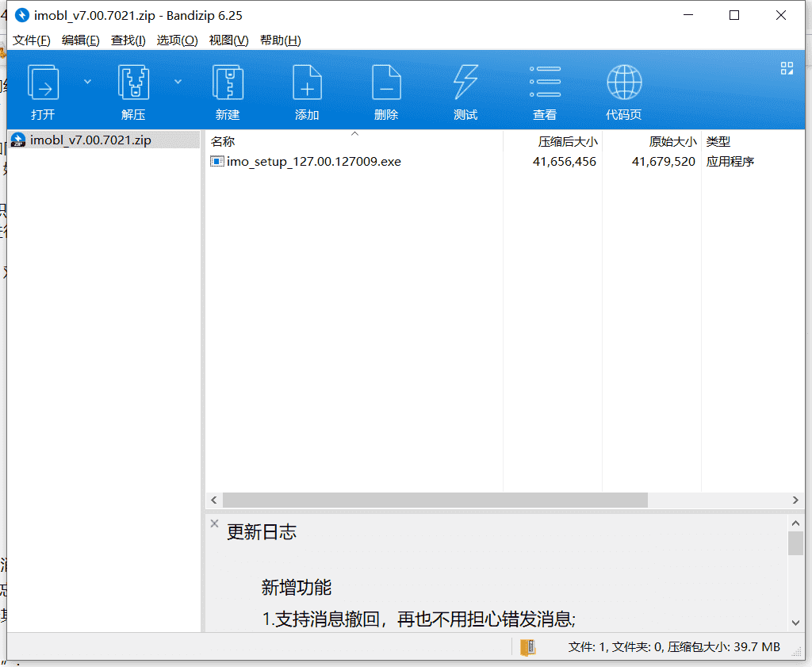812x667 pixels.
Task: Click the 更新日志 heading text
Action: click(x=262, y=532)
